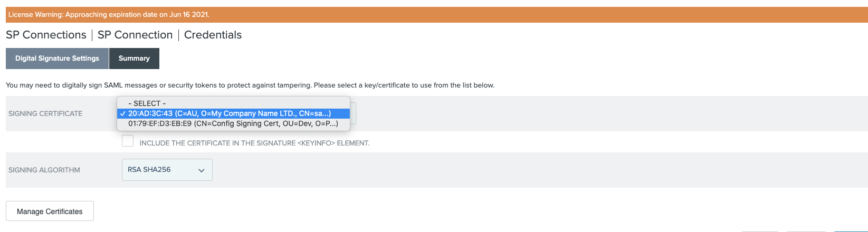
Task: Select certificate 01:79:EF:D3:EB:E9 Config Signing Cert
Action: (x=233, y=123)
